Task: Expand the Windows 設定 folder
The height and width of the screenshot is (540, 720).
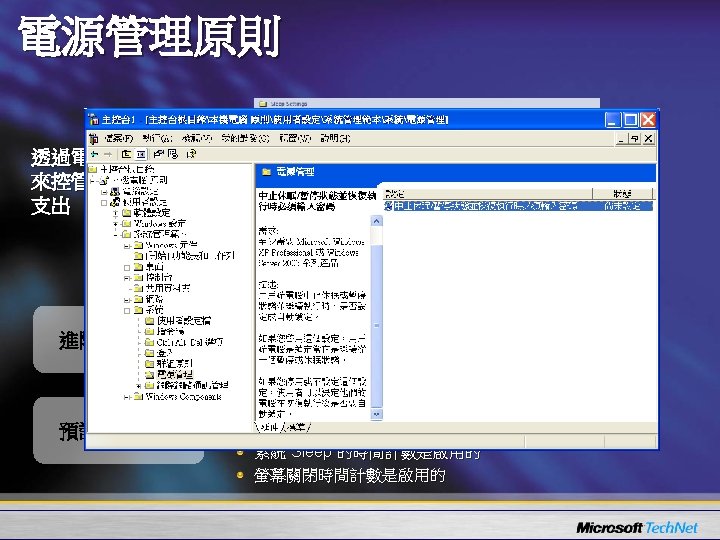Action: click(x=116, y=224)
